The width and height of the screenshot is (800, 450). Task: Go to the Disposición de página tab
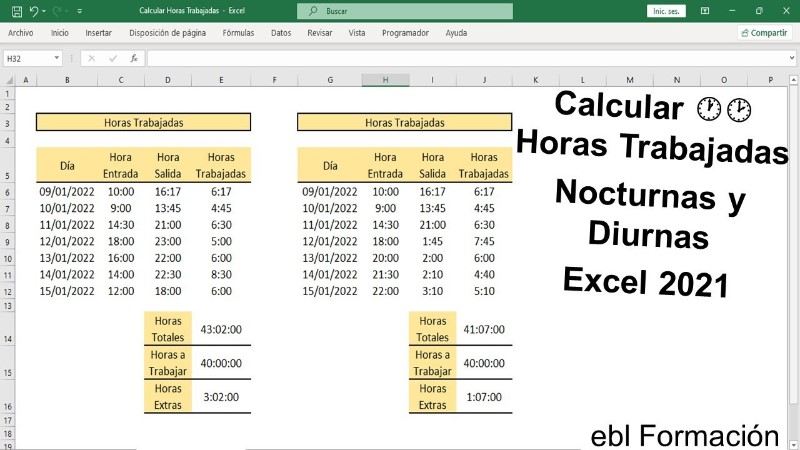(168, 33)
